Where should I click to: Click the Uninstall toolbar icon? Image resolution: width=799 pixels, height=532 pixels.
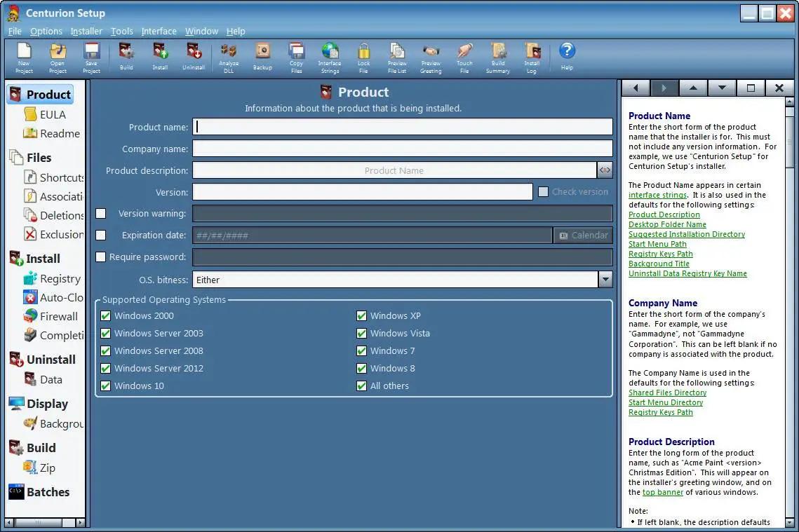[x=194, y=56]
